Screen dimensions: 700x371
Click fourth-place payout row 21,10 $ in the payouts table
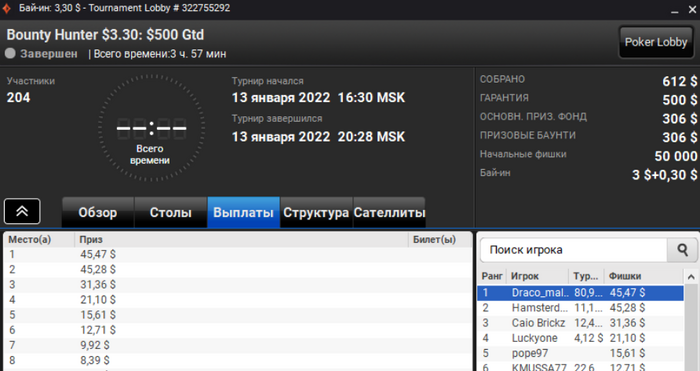point(238,300)
